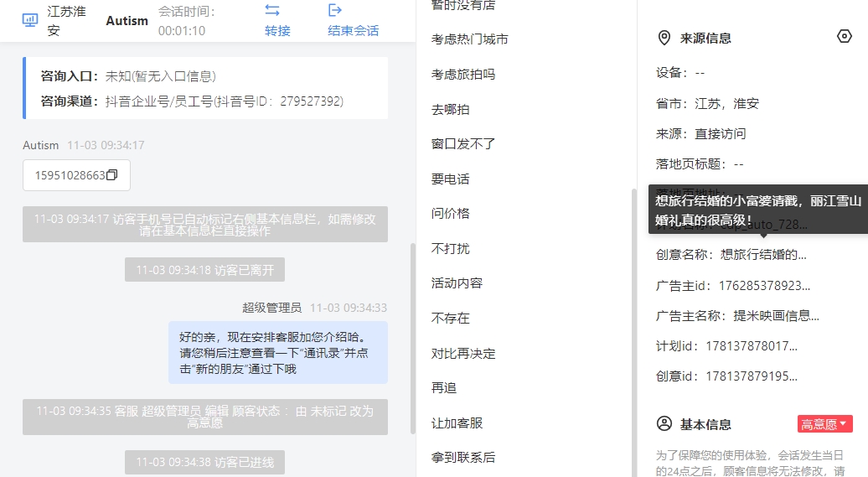Click the system notice 访客已进线

click(204, 462)
